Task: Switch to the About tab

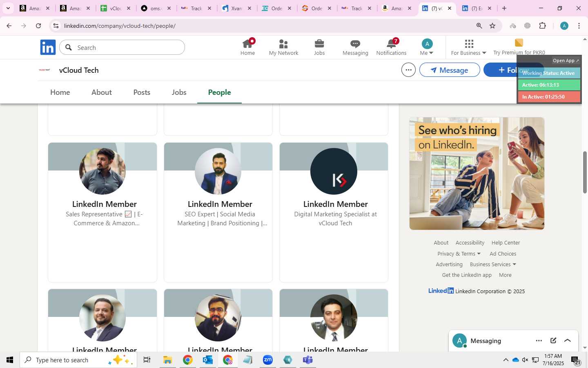Action: click(102, 92)
